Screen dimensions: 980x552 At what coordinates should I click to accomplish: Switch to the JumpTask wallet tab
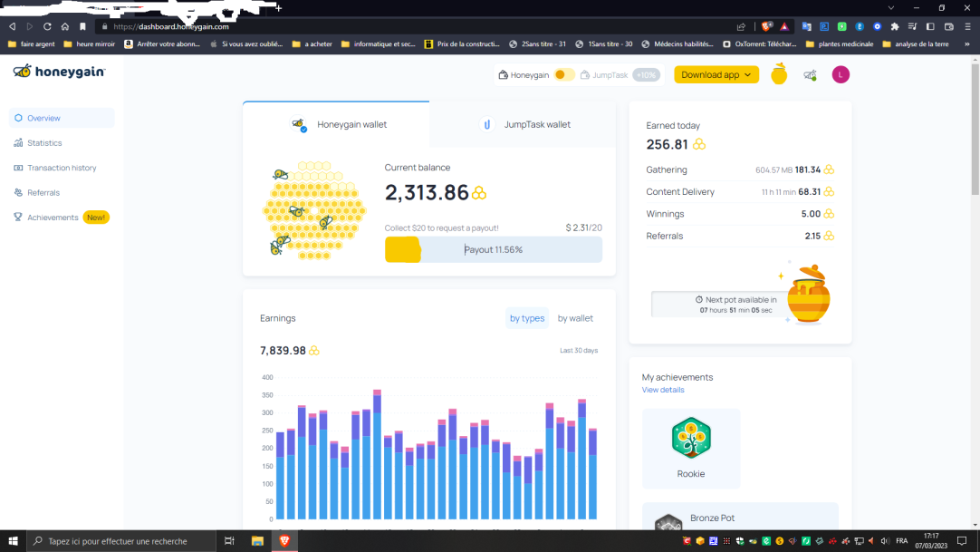[523, 124]
